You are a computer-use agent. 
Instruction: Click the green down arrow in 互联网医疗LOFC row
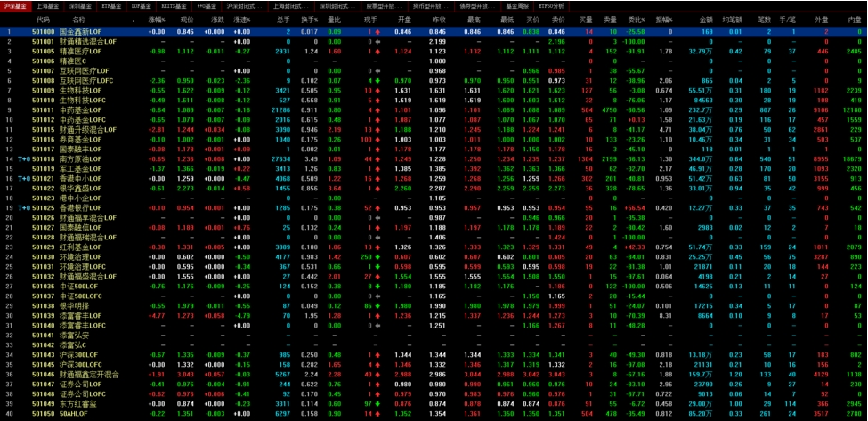pyautogui.click(x=377, y=81)
